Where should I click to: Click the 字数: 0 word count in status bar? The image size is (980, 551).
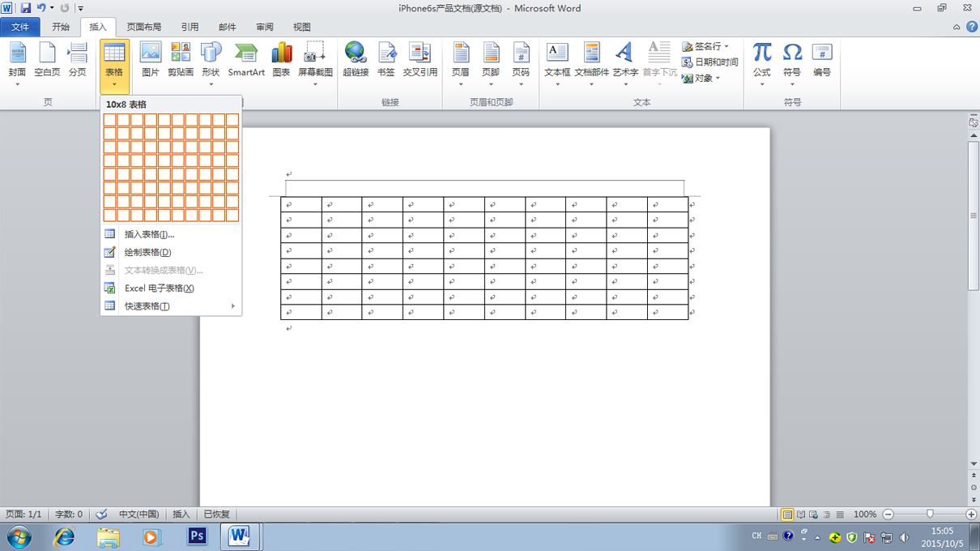[x=69, y=515]
